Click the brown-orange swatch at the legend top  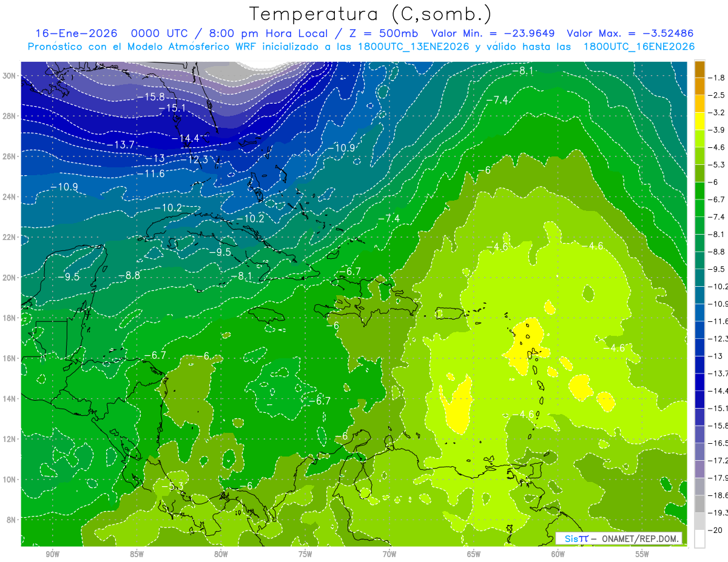click(699, 69)
